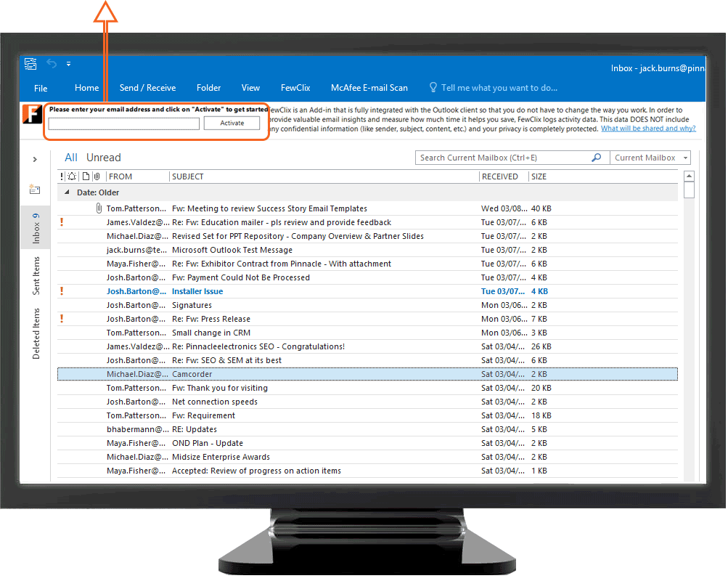Open the OND Plan - Update email

367,443
